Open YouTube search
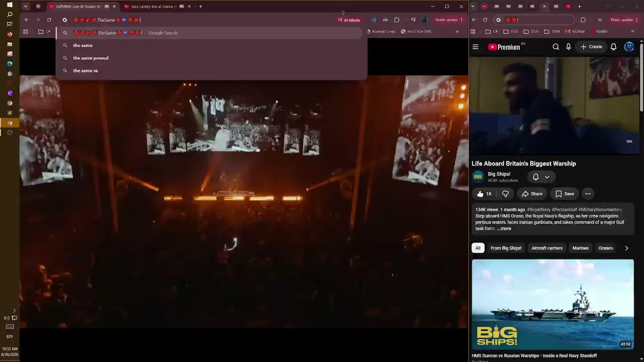The width and height of the screenshot is (644, 362). click(x=556, y=47)
